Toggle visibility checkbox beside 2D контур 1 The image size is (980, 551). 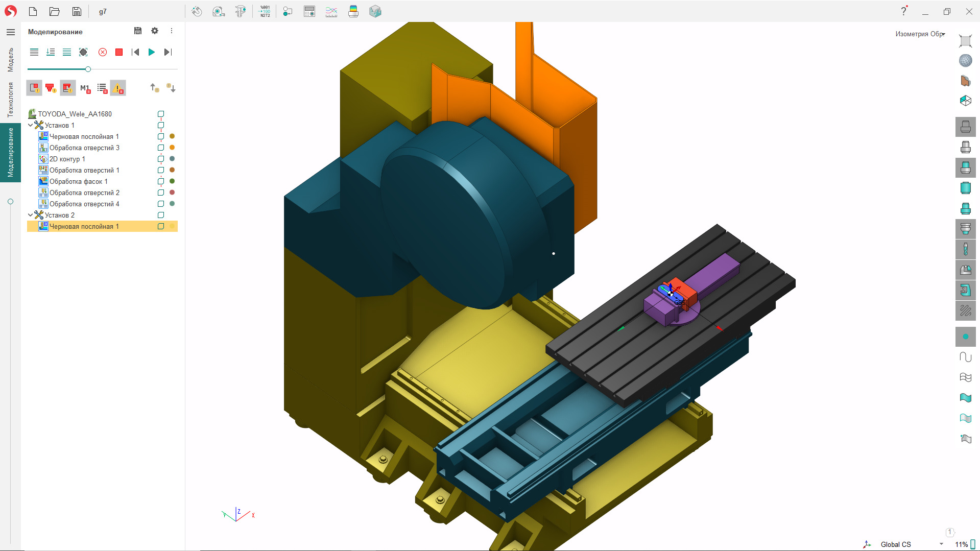[160, 159]
